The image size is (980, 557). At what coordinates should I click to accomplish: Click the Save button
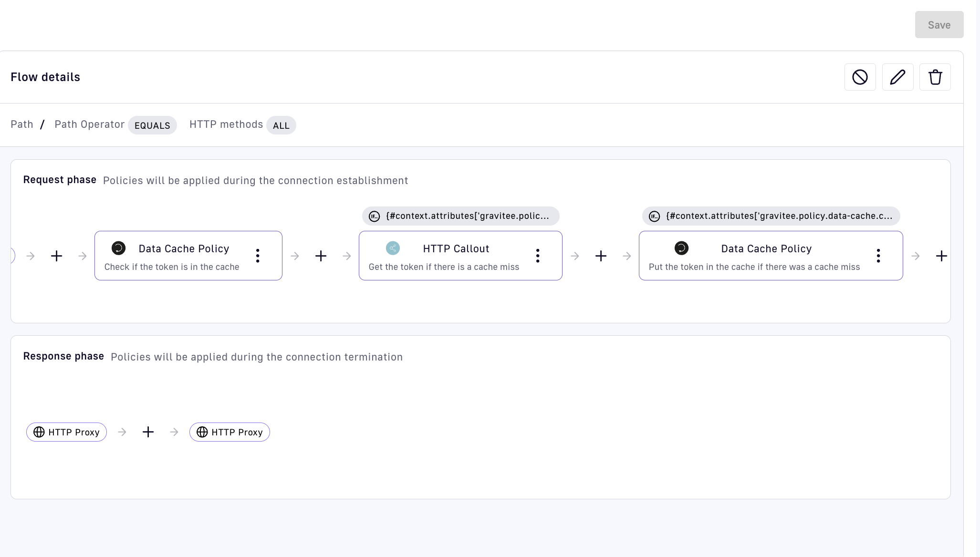[x=938, y=25]
